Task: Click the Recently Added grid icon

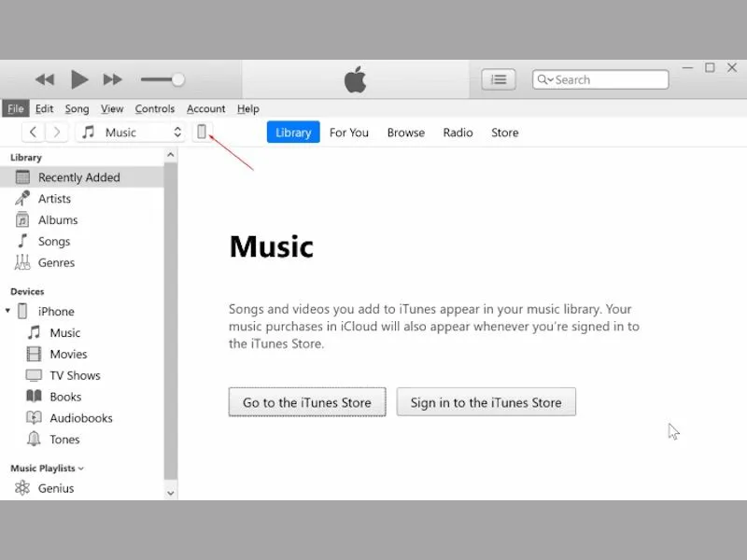Action: point(22,177)
